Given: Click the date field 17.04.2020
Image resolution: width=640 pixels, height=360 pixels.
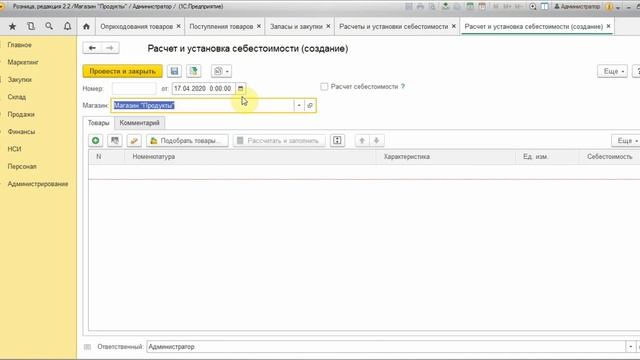Looking at the screenshot, I should pyautogui.click(x=204, y=89).
